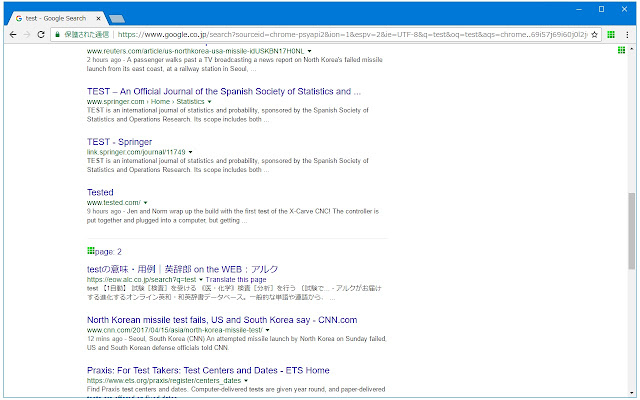This screenshot has height=400, width=640.
Task: Open the TEST - Springer result
Action: [x=119, y=142]
